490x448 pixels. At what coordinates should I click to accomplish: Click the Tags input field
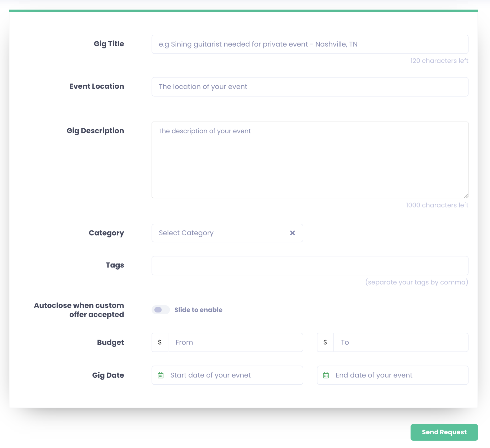(x=310, y=265)
